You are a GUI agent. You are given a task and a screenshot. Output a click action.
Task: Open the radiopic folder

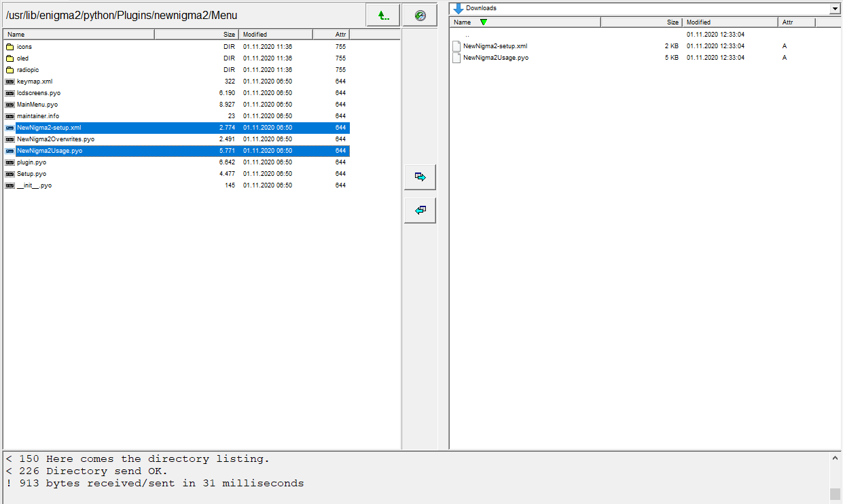point(28,70)
